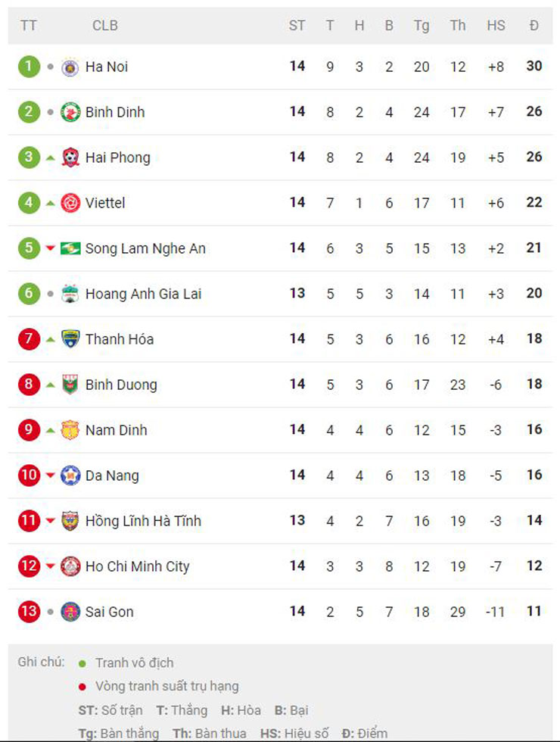Open the Binh Duong team link

[x=121, y=385]
